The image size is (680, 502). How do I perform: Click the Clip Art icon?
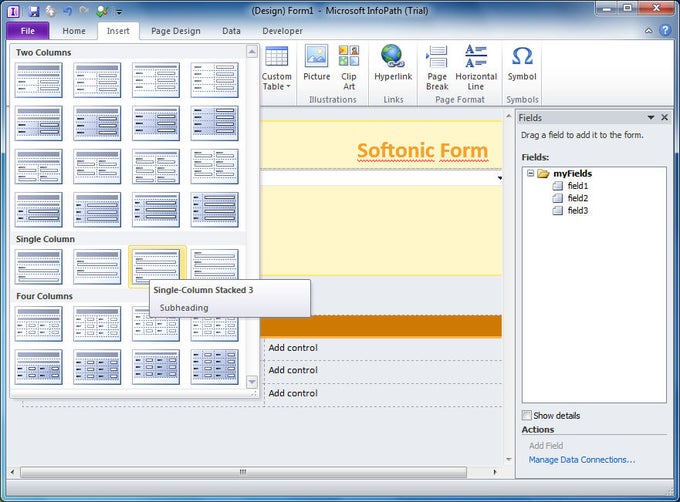[x=348, y=66]
